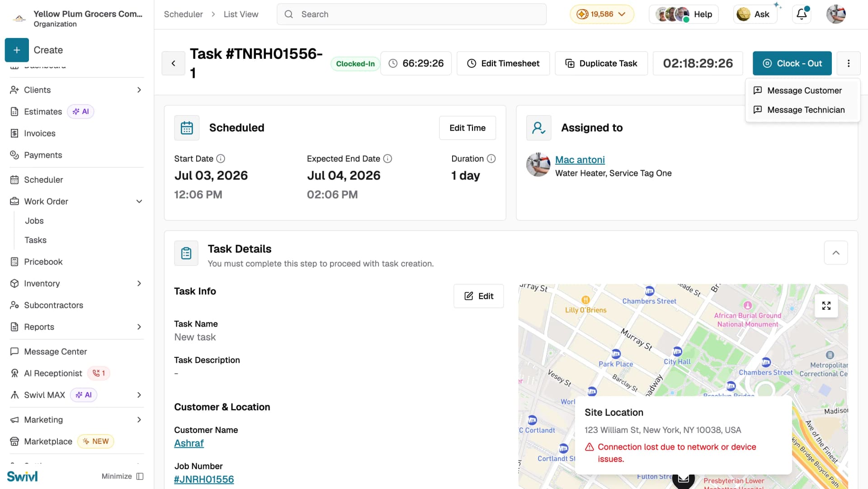Expand the Clients submenu
868x489 pixels.
tap(139, 90)
